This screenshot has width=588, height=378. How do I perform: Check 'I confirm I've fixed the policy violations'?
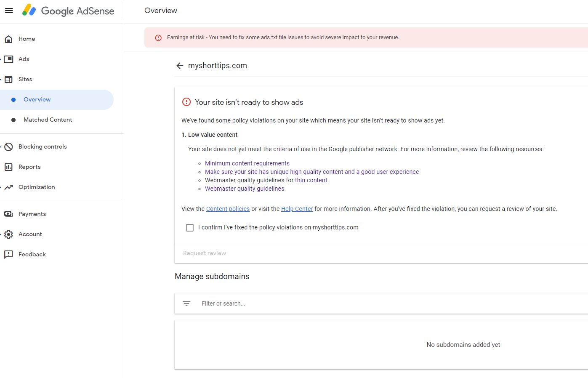(x=190, y=228)
